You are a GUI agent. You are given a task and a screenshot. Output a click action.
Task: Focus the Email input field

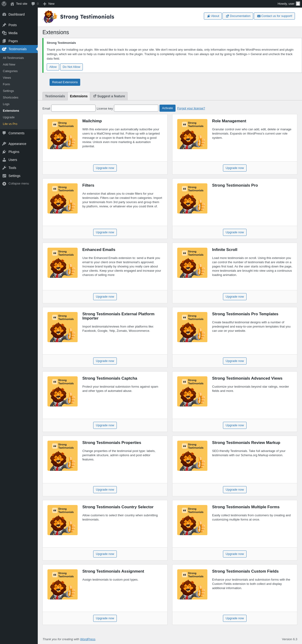[x=73, y=108]
